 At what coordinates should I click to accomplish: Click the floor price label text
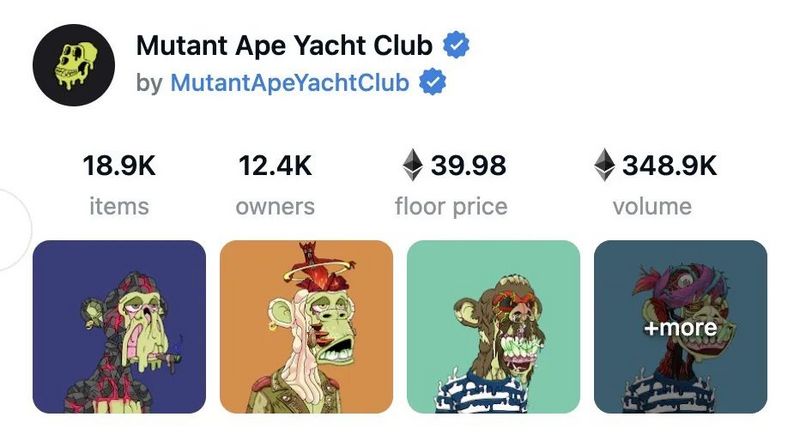coord(451,207)
